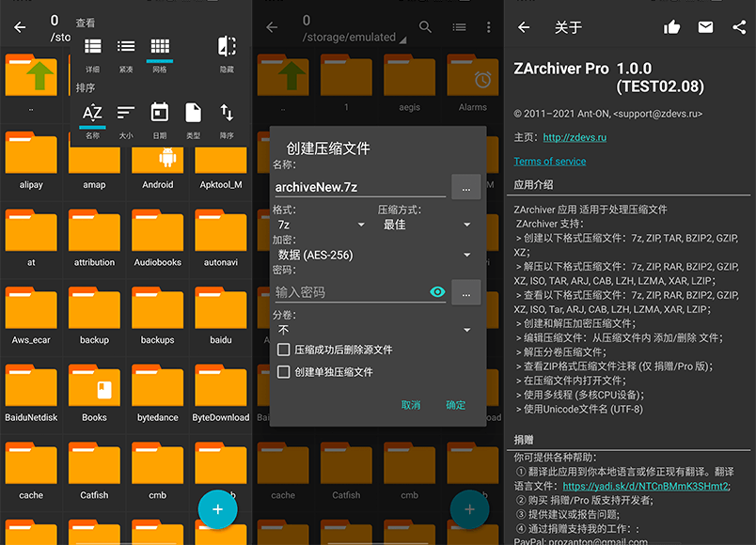Click the ellipsis button beside password field
The height and width of the screenshot is (545, 756).
[465, 292]
